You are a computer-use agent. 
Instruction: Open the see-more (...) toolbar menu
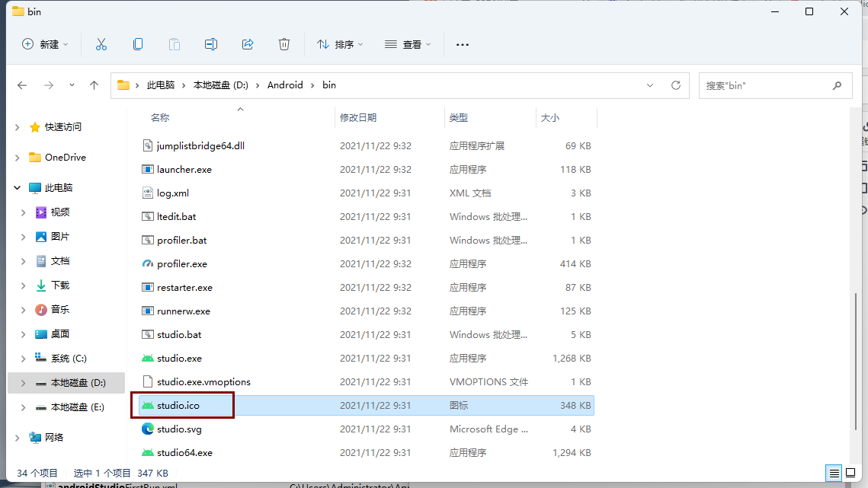tap(462, 44)
